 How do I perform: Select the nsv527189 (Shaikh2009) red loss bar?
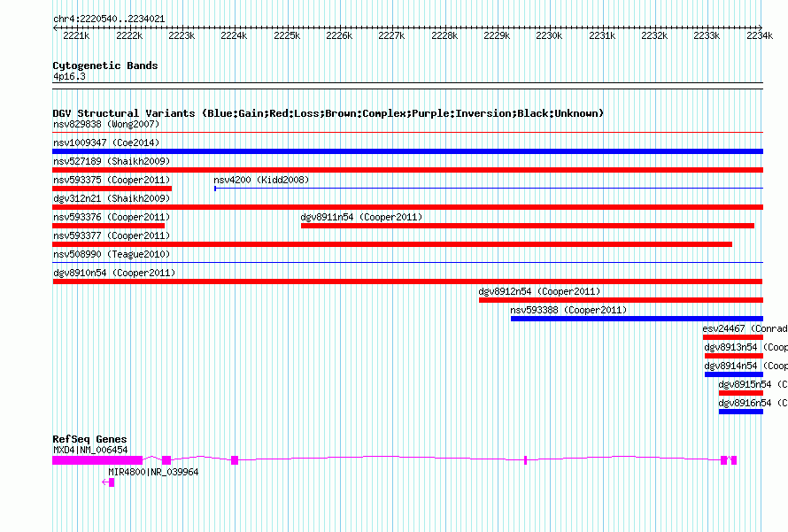[407, 170]
